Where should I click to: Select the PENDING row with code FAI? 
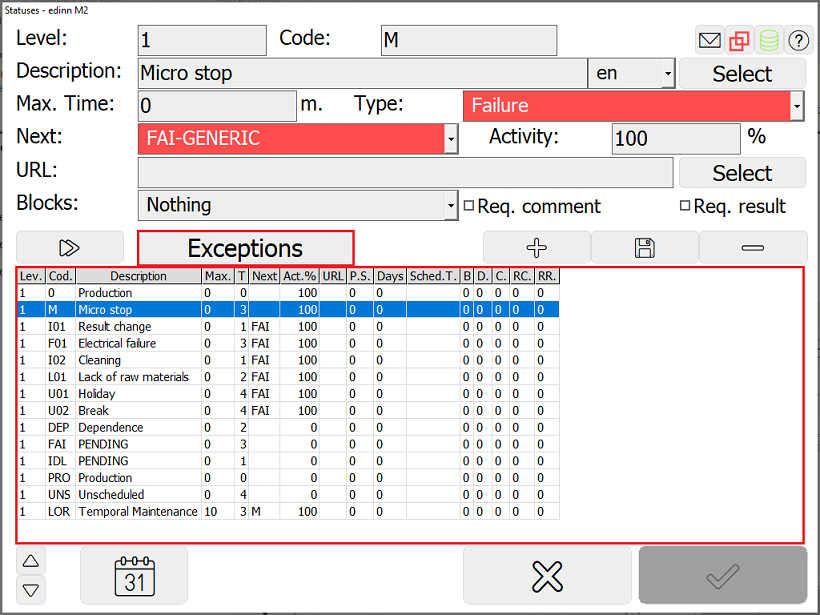point(288,444)
